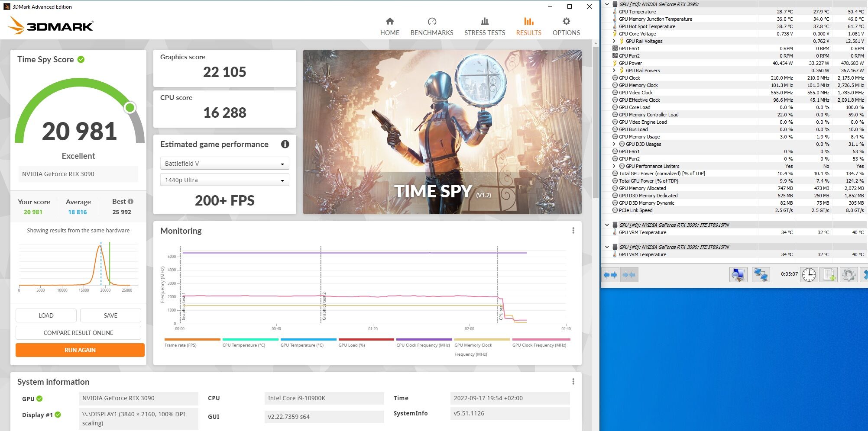Click the Time Spy artwork thumbnail
Screen dimensions: 868x431
tap(442, 132)
